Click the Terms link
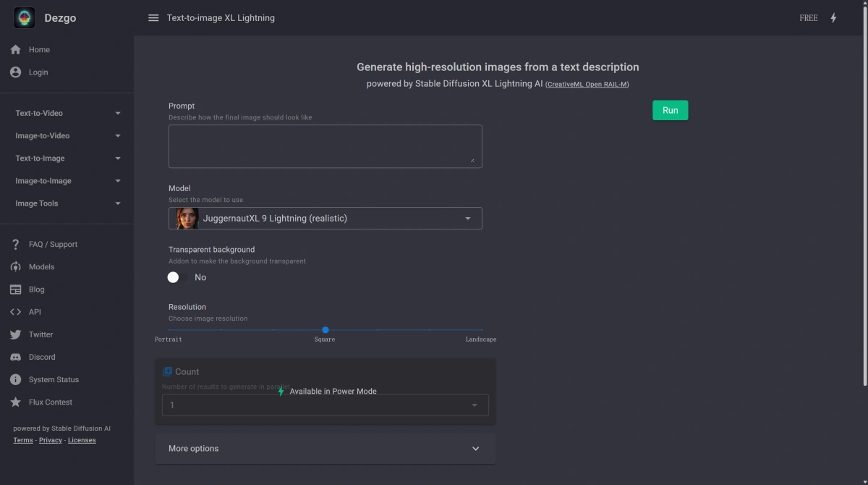The image size is (868, 485). (23, 440)
